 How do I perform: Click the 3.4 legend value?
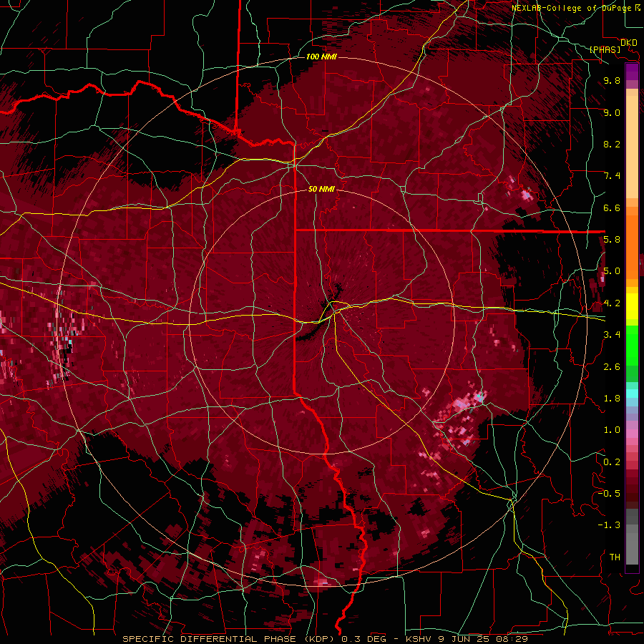pos(612,335)
